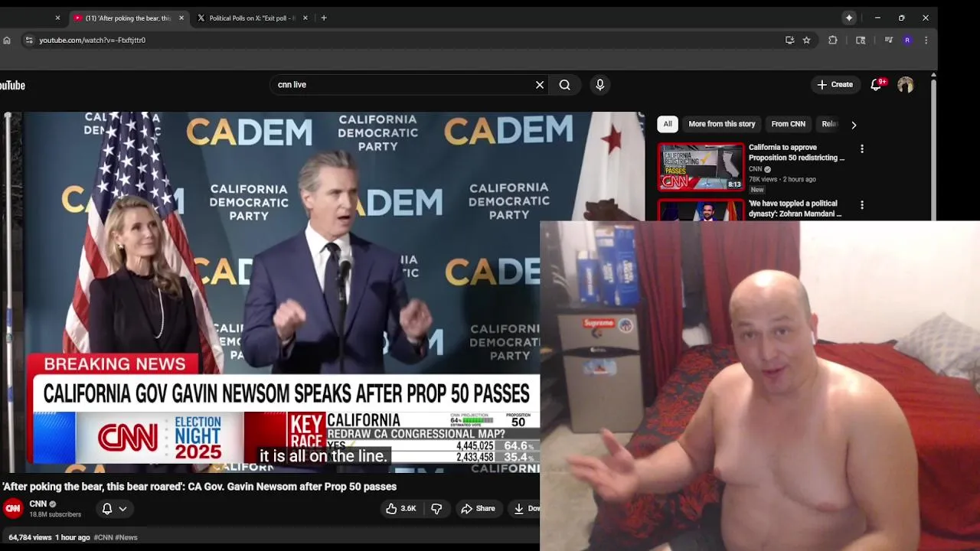Open the browser extensions puzzle icon

(x=833, y=40)
